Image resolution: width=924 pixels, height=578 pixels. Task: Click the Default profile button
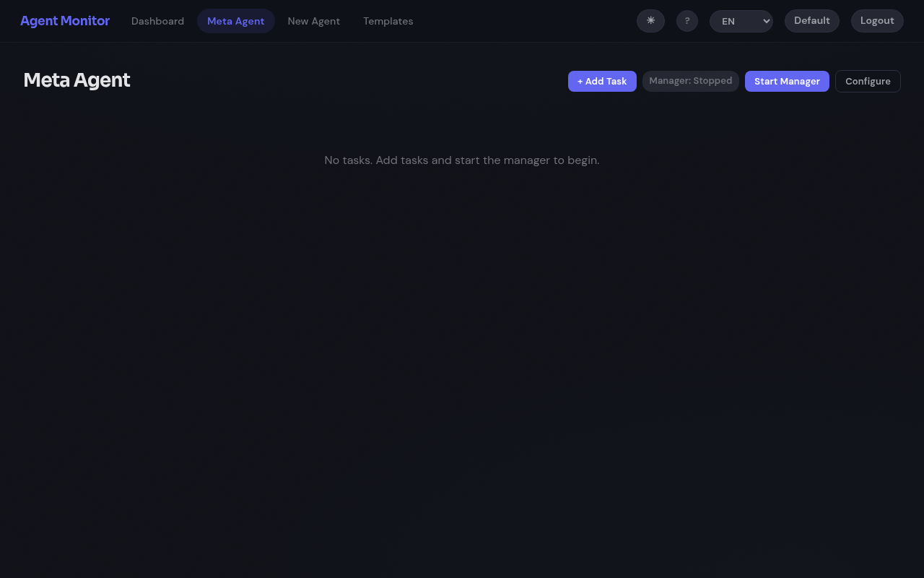click(812, 21)
